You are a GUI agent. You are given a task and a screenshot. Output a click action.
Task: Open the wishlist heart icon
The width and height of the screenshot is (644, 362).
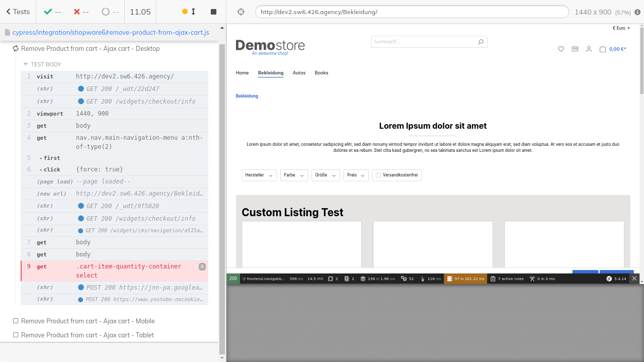561,49
